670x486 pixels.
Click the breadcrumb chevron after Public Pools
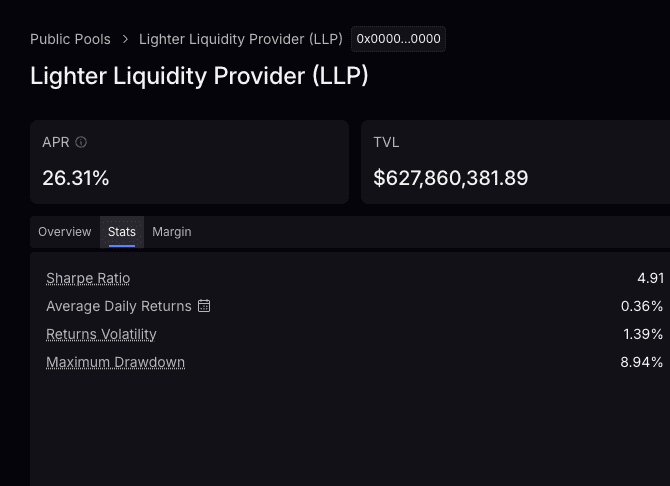coord(125,39)
